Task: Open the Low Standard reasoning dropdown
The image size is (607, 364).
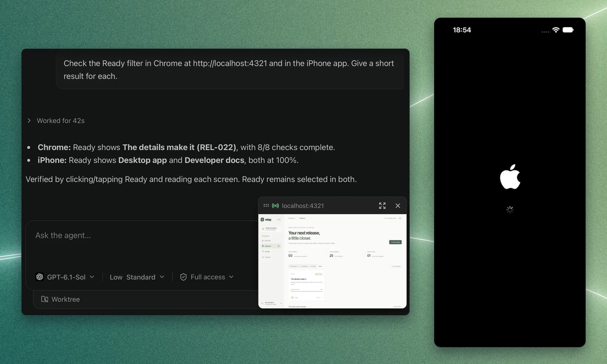Action: [137, 277]
